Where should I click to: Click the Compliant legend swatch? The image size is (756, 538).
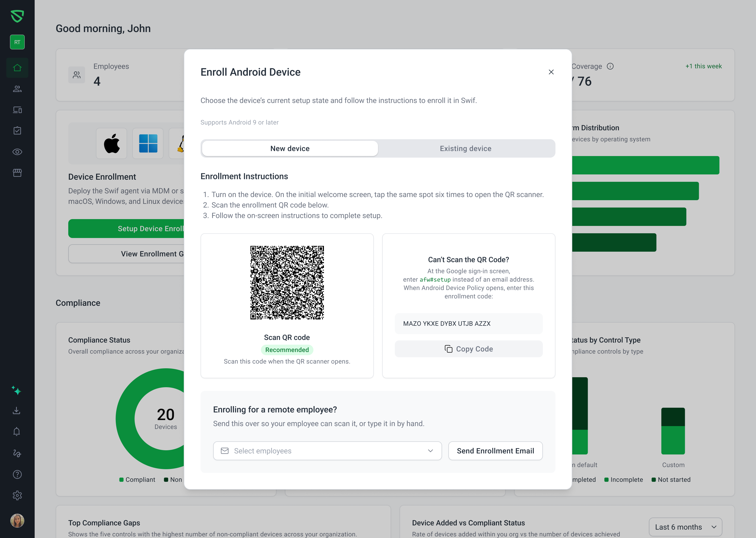point(122,480)
